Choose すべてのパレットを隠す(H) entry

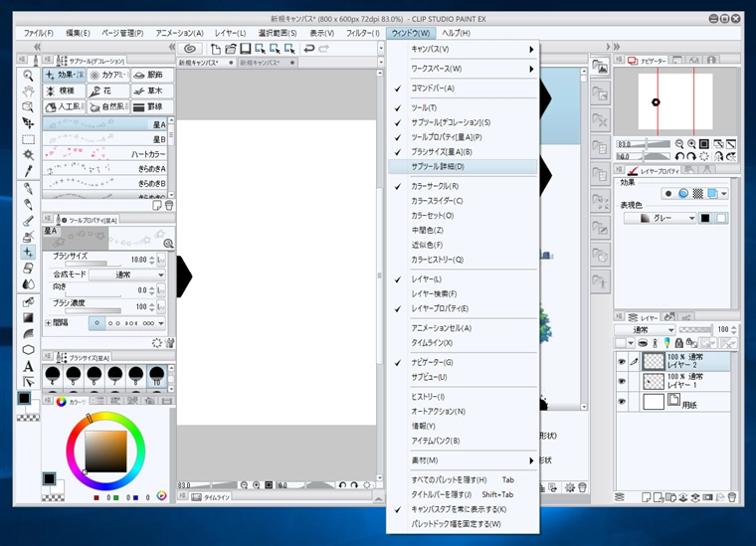coord(463,480)
